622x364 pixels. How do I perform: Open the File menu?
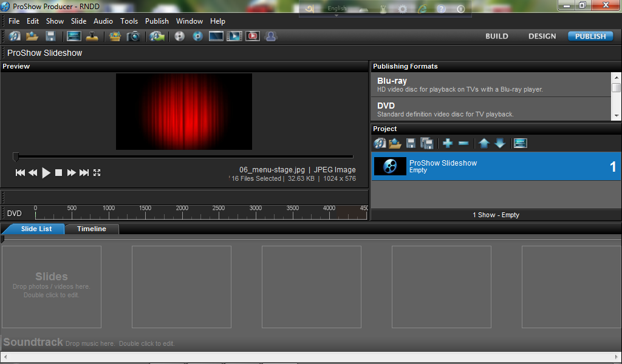(14, 21)
